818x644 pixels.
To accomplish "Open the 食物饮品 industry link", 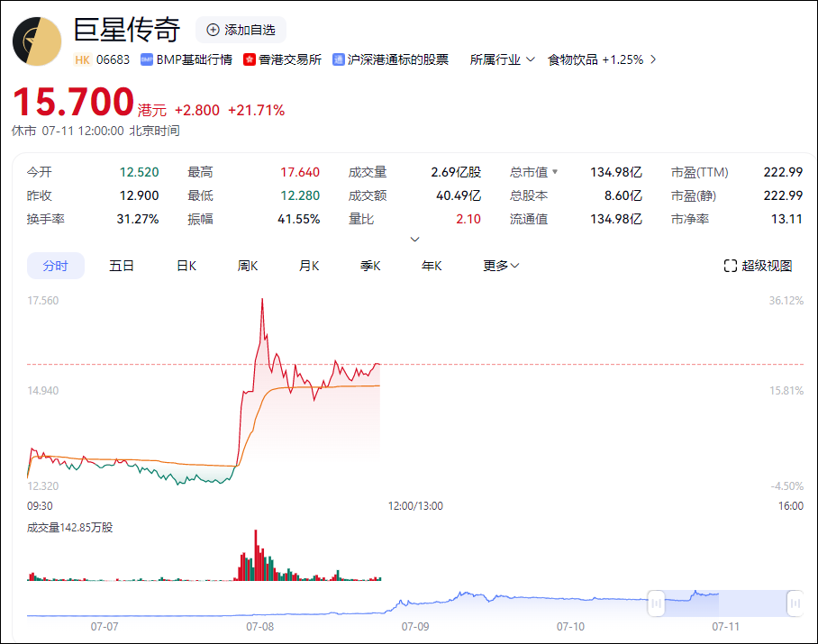I will pyautogui.click(x=573, y=59).
